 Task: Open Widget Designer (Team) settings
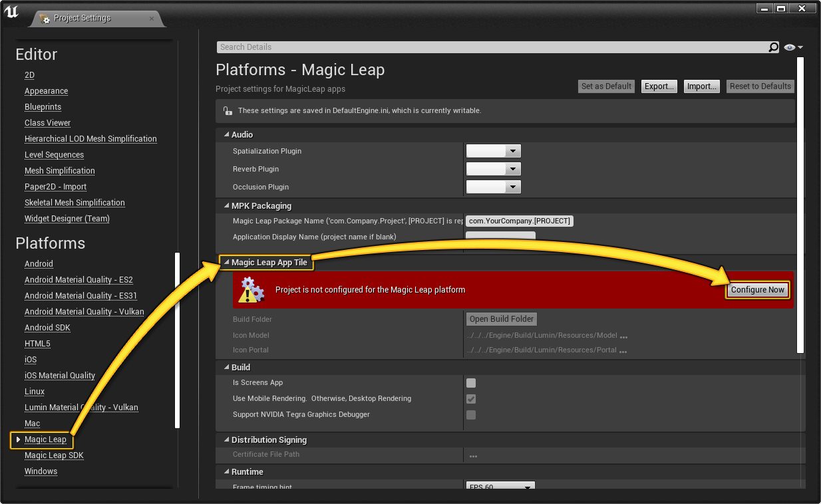coord(67,219)
